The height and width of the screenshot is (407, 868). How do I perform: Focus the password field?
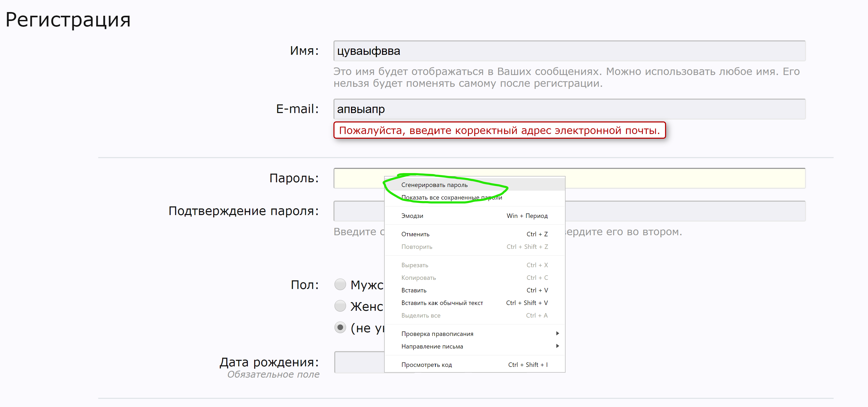click(x=684, y=178)
